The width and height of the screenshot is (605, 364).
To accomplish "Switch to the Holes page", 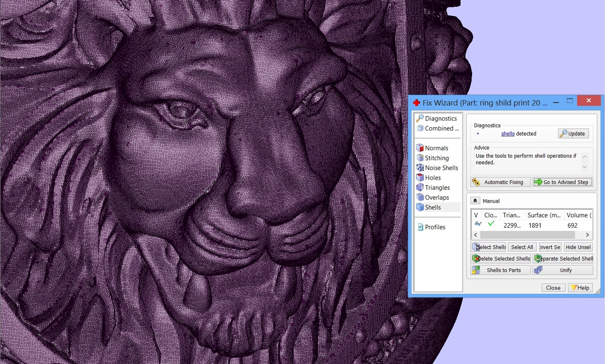I will point(429,178).
